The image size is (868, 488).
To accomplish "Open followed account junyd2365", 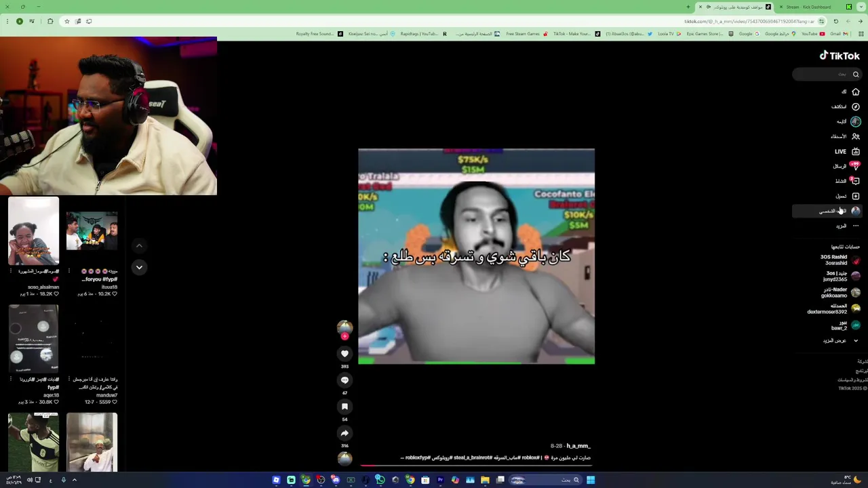I will coord(841,277).
